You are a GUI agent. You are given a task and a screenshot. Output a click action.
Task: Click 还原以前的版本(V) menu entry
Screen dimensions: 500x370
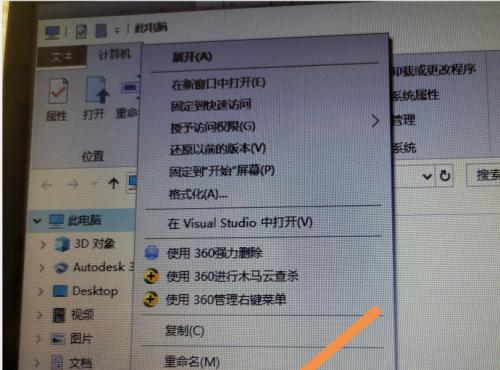pos(218,149)
